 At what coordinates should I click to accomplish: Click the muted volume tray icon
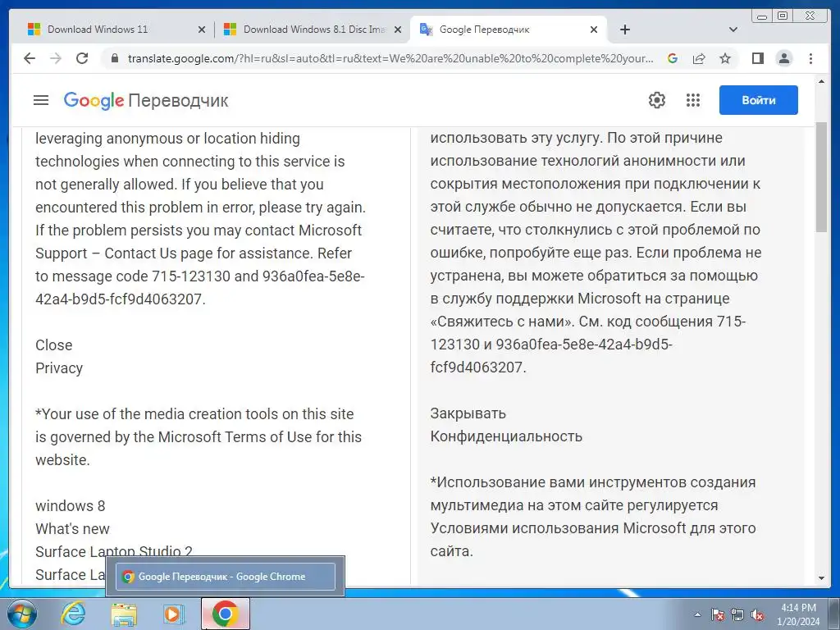pyautogui.click(x=757, y=614)
